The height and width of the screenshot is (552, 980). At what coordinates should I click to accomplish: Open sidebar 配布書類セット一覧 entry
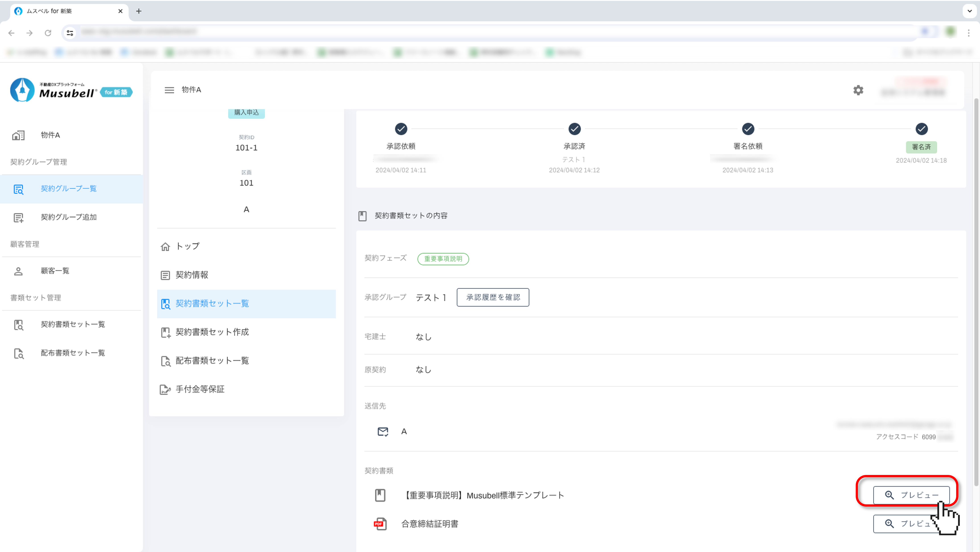tap(72, 353)
